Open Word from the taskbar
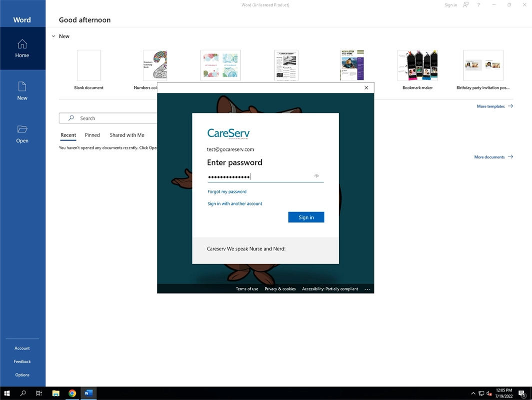 tap(88, 393)
